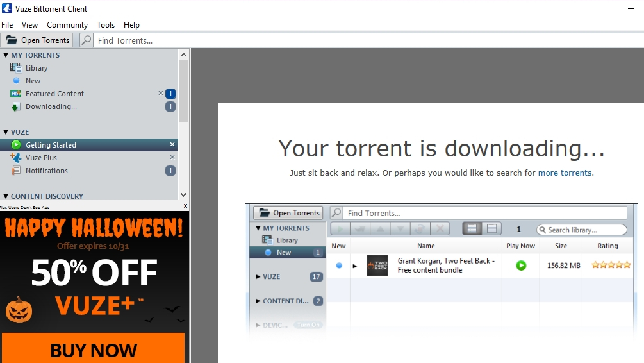This screenshot has width=644, height=363.
Task: Open the Community menu
Action: click(x=67, y=24)
